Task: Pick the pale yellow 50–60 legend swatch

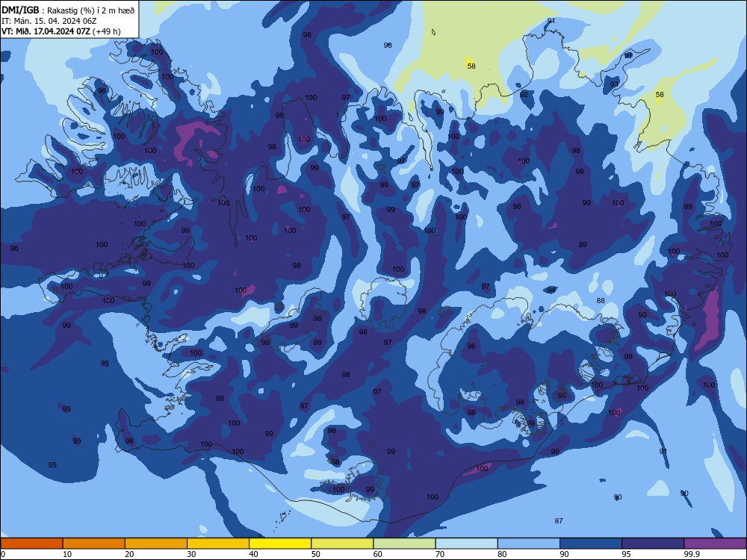Action: 342,544
